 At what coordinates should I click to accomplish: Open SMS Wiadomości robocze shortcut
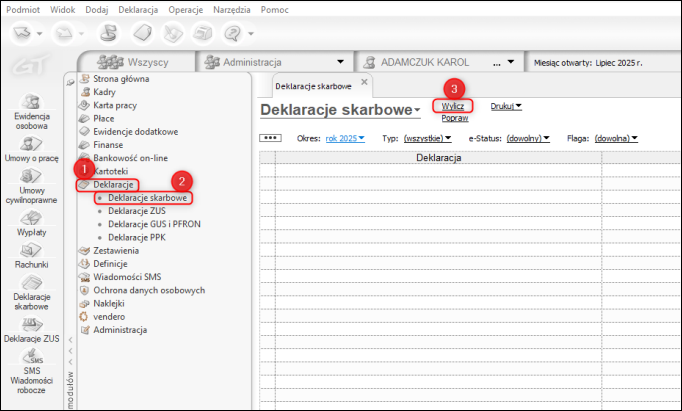31,371
